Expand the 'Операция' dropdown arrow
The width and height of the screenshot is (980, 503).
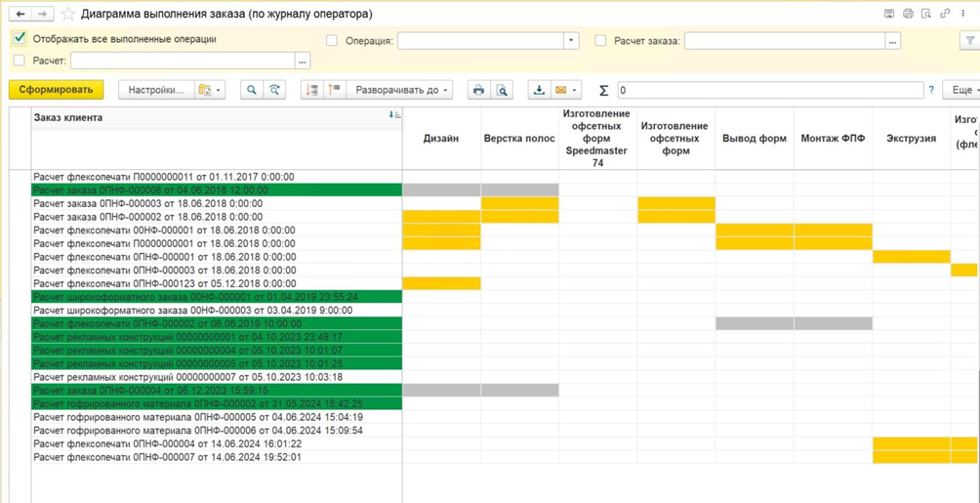click(571, 41)
